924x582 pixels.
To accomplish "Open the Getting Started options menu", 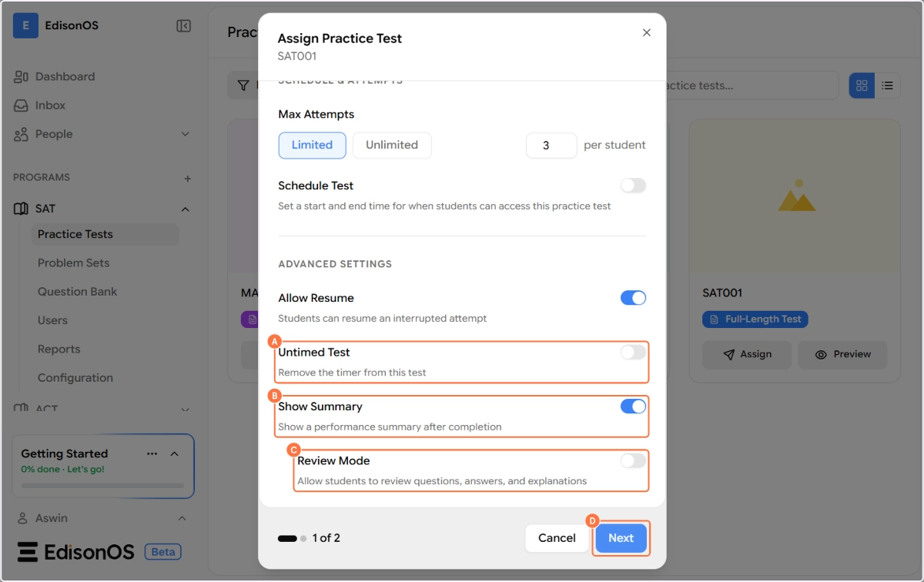I will 152,453.
